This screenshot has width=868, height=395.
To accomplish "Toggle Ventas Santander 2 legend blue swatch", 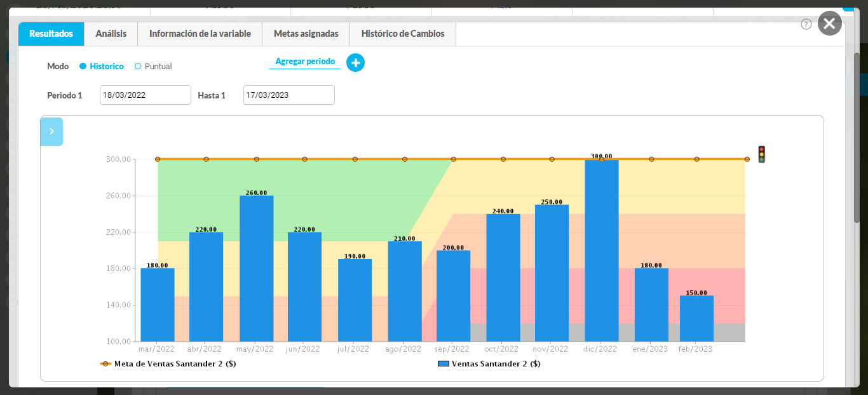I will point(444,364).
